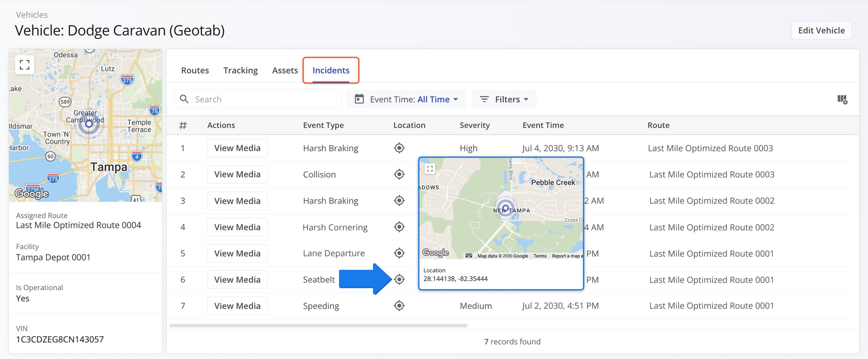868x359 pixels.
Task: Click location target icon for Harsh Braking row 1
Action: click(x=399, y=148)
